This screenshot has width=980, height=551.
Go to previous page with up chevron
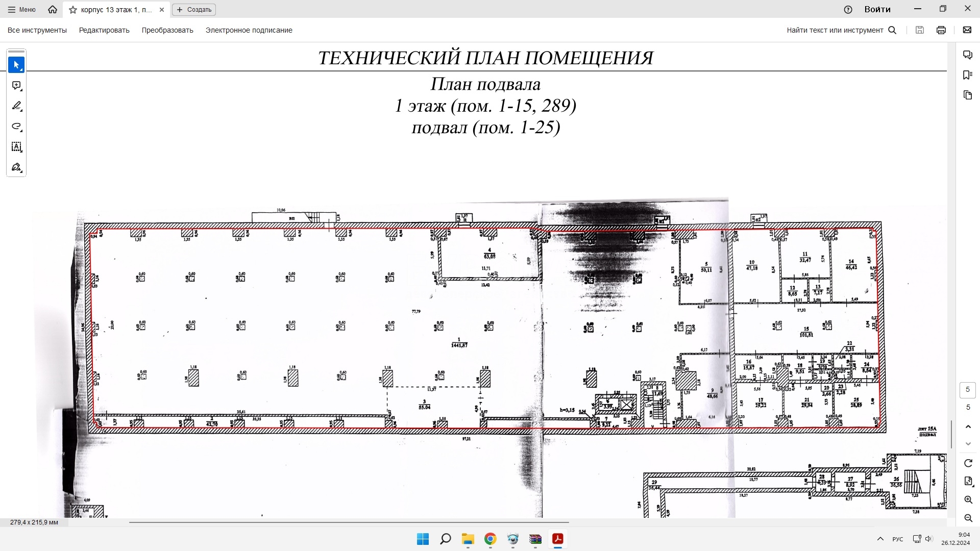[x=968, y=427]
